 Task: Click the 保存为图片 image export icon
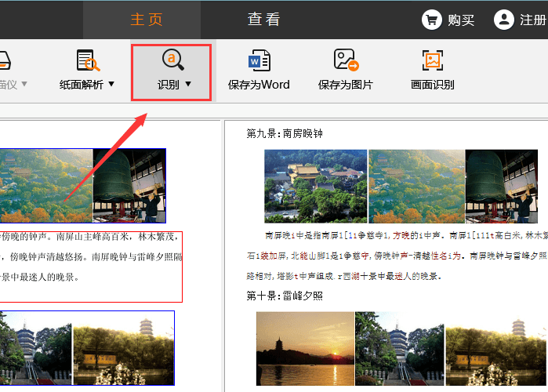pos(346,60)
